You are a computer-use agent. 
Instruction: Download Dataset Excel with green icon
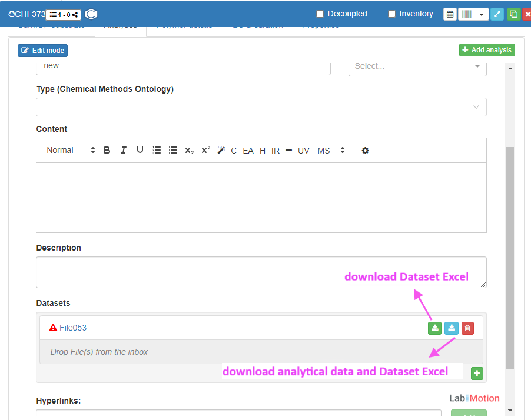click(x=434, y=328)
